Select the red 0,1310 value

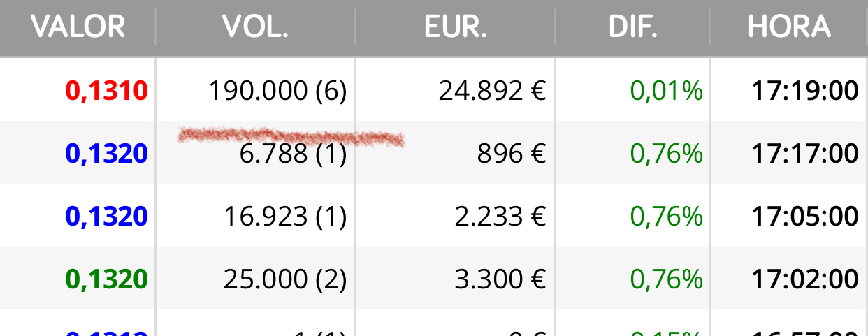click(x=107, y=91)
